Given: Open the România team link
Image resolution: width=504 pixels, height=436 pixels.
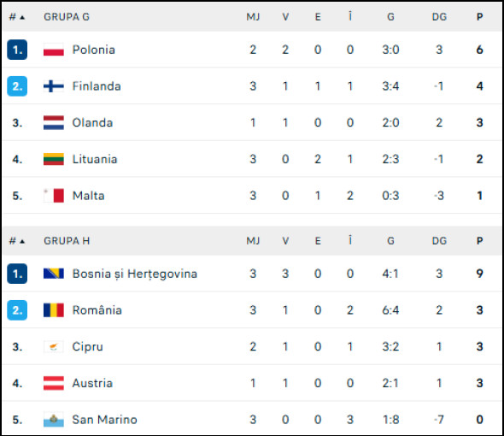Looking at the screenshot, I should point(97,310).
